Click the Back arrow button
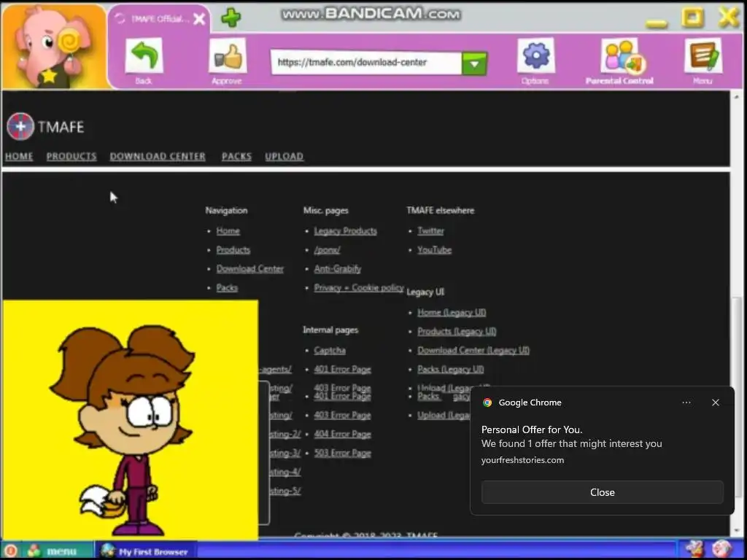Viewport: 747px width, 560px height. pyautogui.click(x=144, y=57)
